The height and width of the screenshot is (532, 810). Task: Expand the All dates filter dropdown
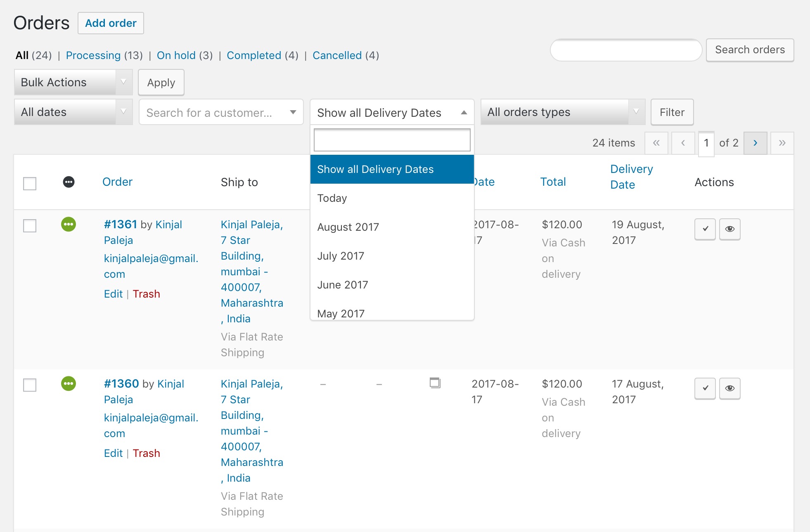(71, 112)
